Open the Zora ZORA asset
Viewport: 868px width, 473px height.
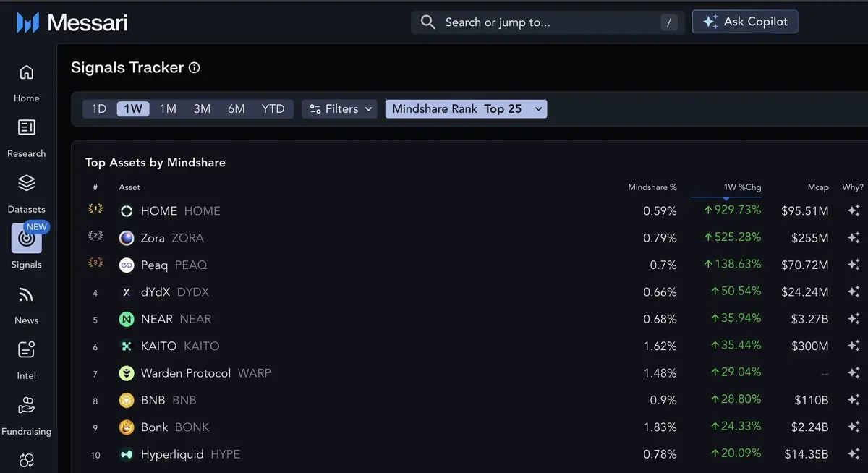(172, 238)
